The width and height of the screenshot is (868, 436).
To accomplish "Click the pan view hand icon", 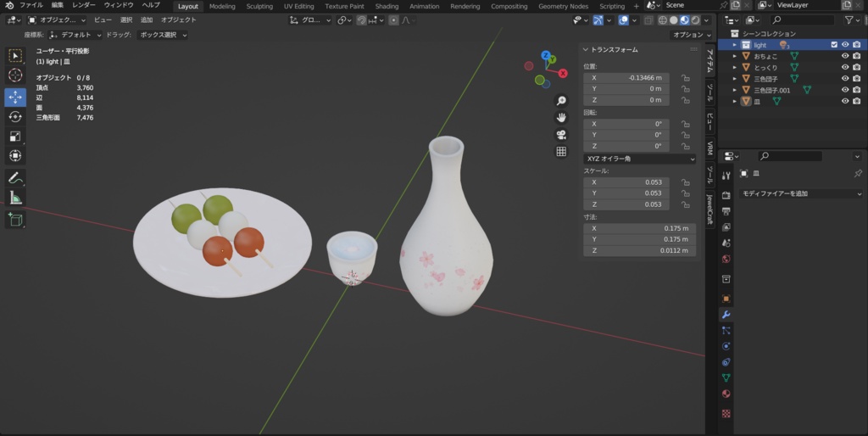I will [x=561, y=117].
